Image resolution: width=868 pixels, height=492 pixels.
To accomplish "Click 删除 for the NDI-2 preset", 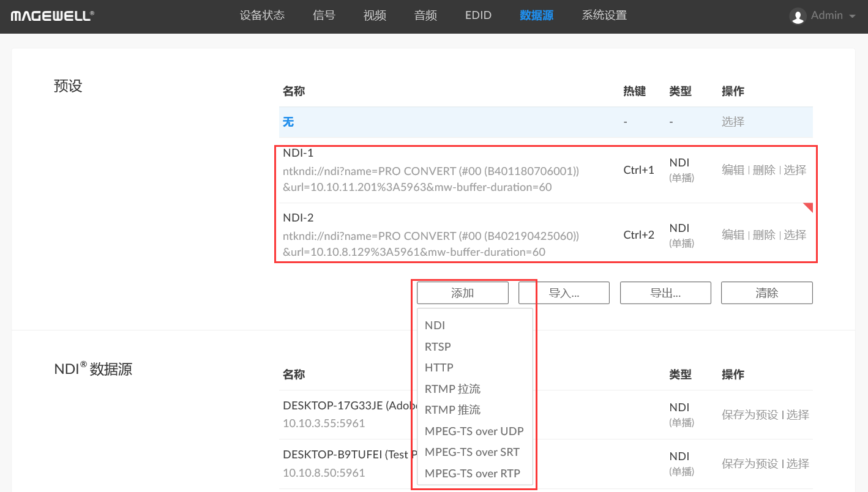I will point(764,235).
